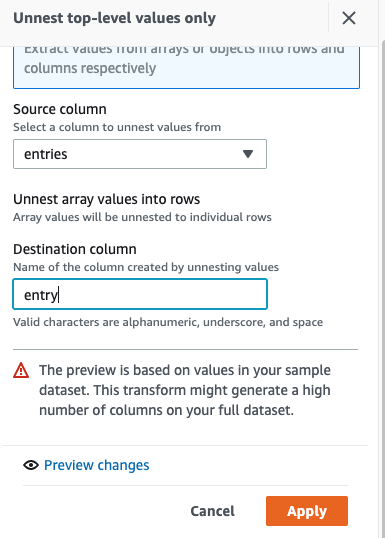Viewport: 385px width, 538px height.
Task: Focus the Destination column field containing entry
Action: (140, 294)
